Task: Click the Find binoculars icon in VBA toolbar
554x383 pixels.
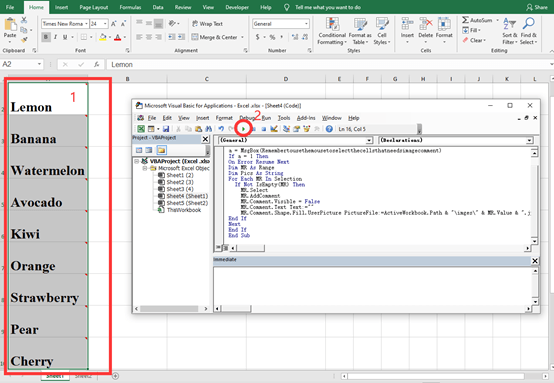Action: (x=208, y=129)
